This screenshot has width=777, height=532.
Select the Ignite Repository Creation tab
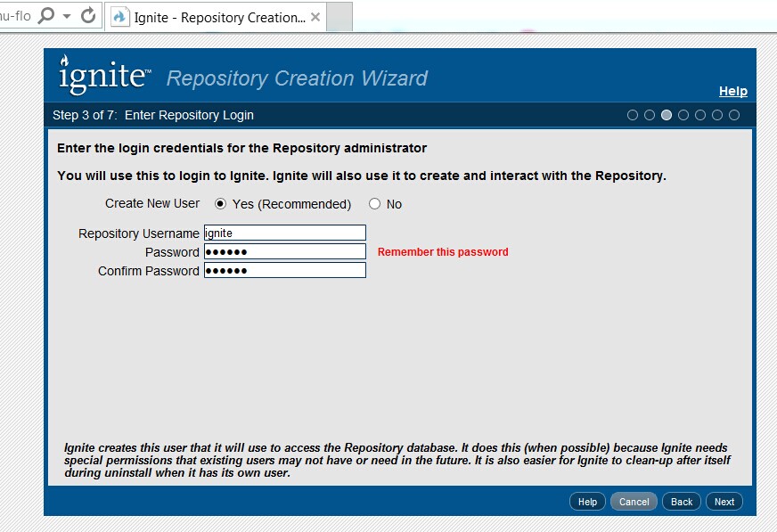point(216,17)
